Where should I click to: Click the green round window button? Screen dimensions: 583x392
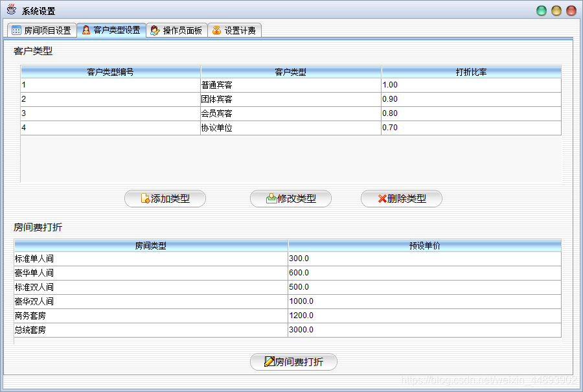click(542, 11)
